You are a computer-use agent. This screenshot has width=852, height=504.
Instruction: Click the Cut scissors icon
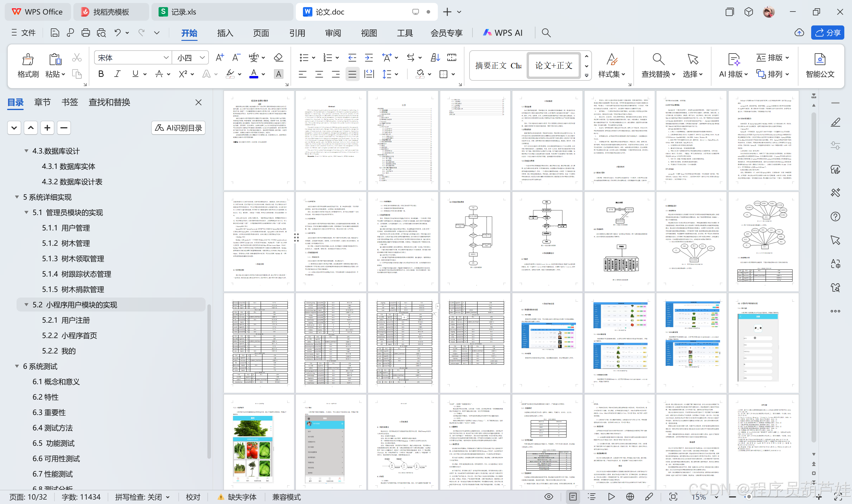click(77, 57)
